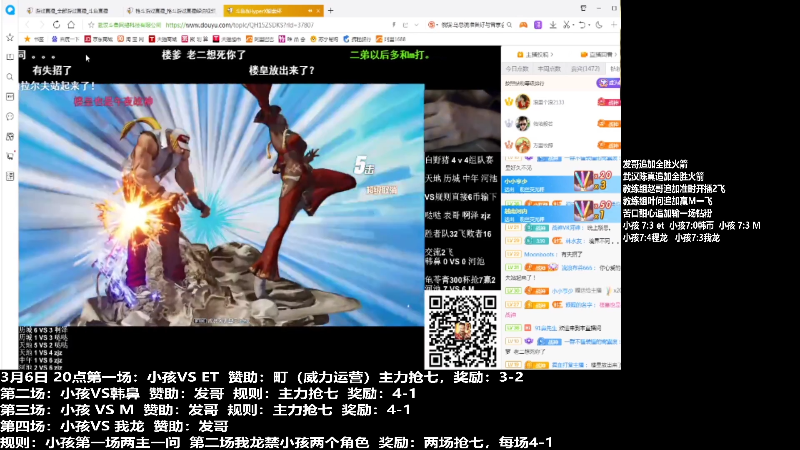The width and height of the screenshot is (800, 450).
Task: Go to the browser home page icon
Action: pyautogui.click(x=71, y=24)
